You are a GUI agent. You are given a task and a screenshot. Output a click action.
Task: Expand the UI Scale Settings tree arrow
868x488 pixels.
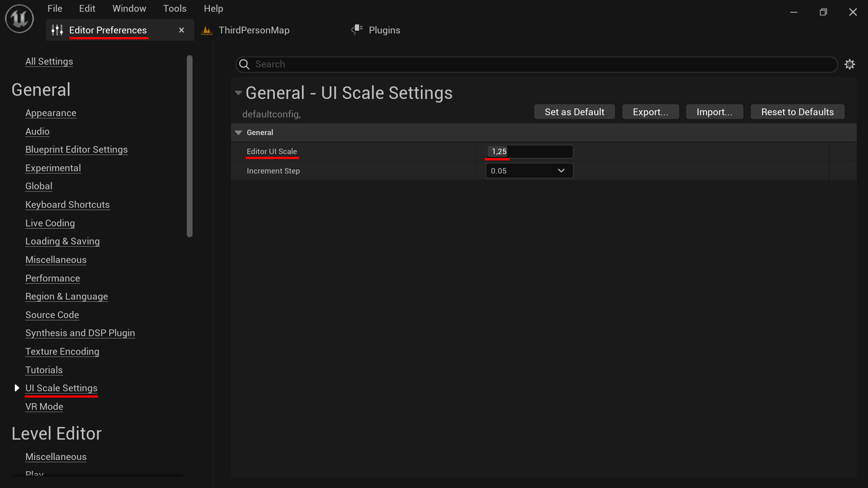click(x=17, y=388)
